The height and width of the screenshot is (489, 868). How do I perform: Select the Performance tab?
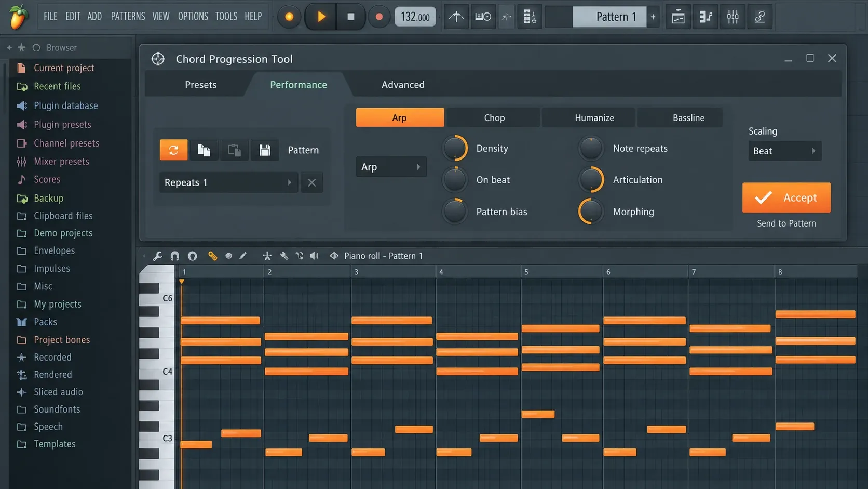299,85
